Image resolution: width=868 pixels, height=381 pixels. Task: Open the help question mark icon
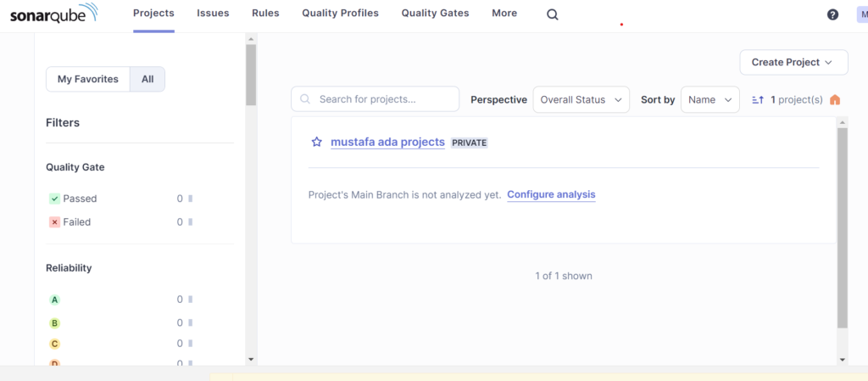point(832,14)
